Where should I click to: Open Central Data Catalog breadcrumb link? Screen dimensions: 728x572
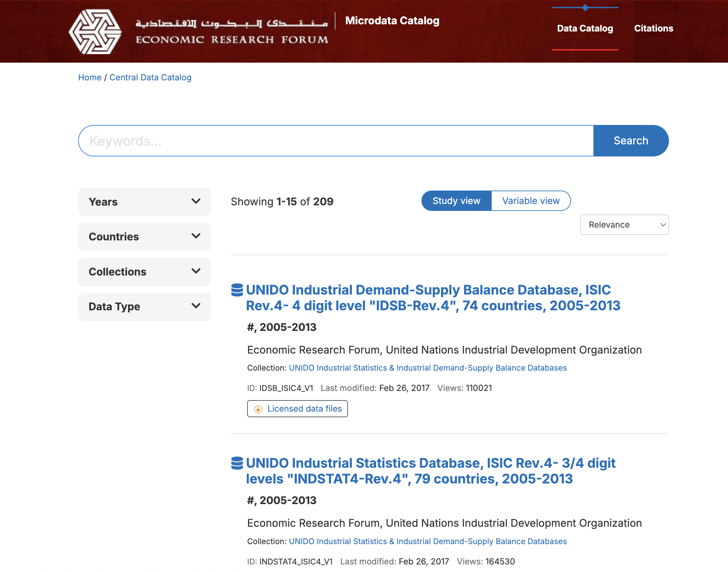pos(150,77)
